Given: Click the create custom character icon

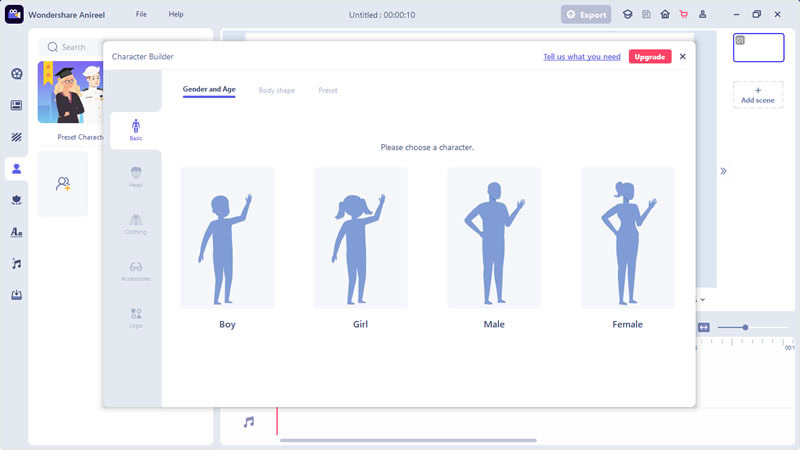Looking at the screenshot, I should click(63, 184).
